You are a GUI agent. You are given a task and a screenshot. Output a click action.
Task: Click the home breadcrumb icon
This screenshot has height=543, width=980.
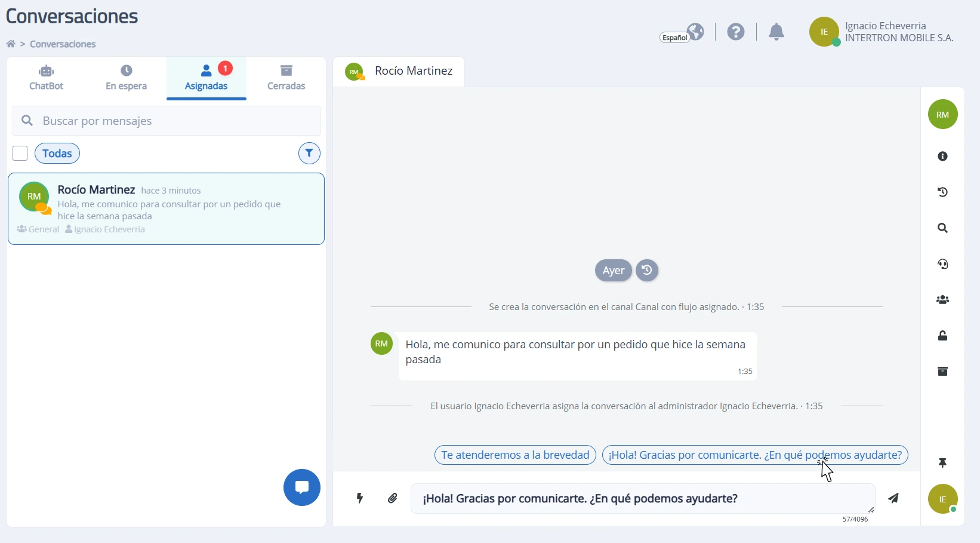[x=11, y=44]
